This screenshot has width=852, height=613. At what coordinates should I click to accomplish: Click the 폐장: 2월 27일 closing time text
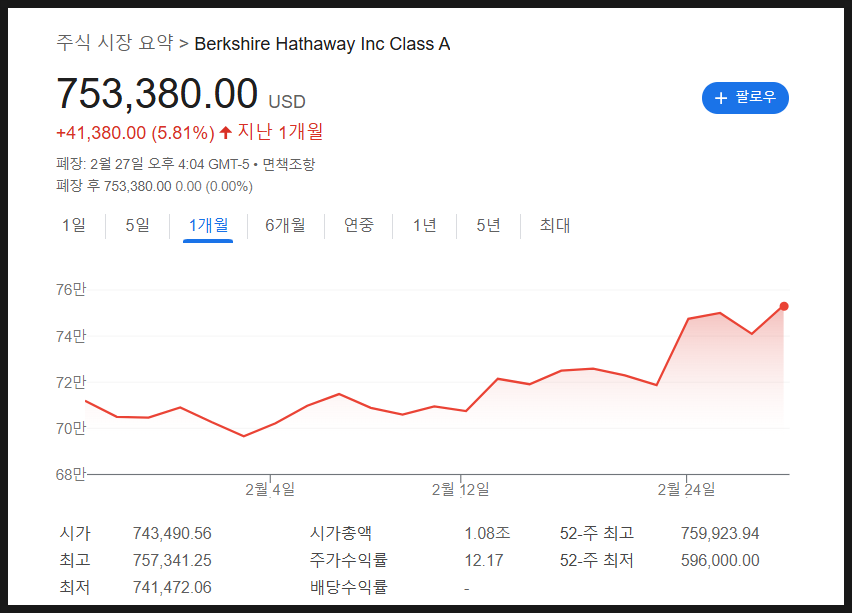tap(153, 164)
